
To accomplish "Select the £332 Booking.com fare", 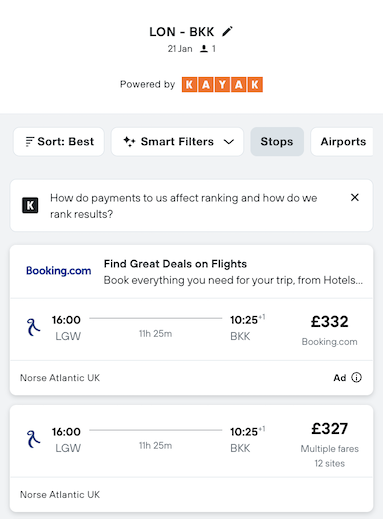I will pos(329,329).
